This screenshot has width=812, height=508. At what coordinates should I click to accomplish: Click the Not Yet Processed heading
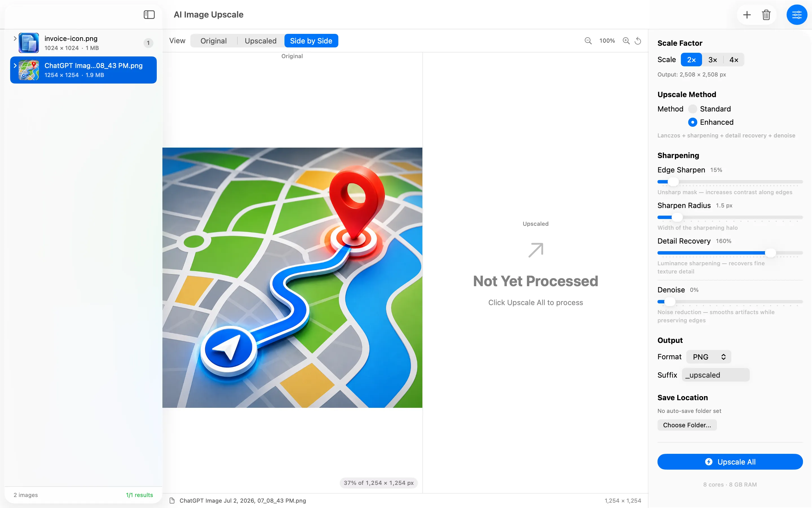(535, 281)
